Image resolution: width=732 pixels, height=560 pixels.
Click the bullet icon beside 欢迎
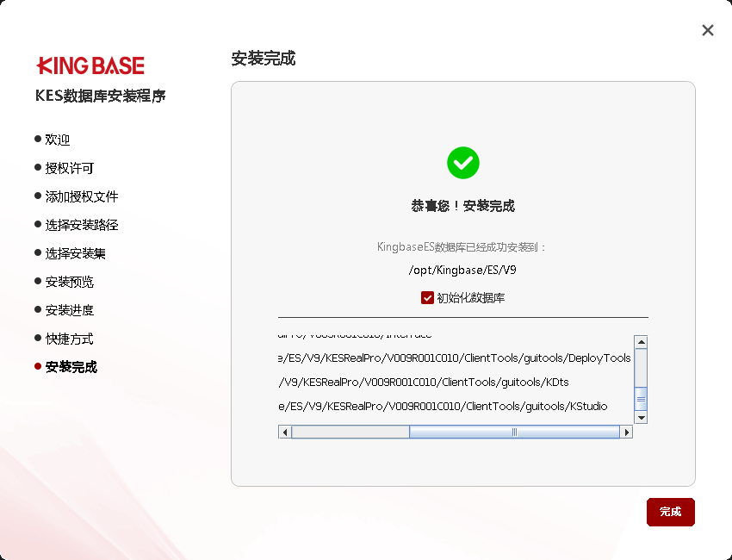point(37,139)
